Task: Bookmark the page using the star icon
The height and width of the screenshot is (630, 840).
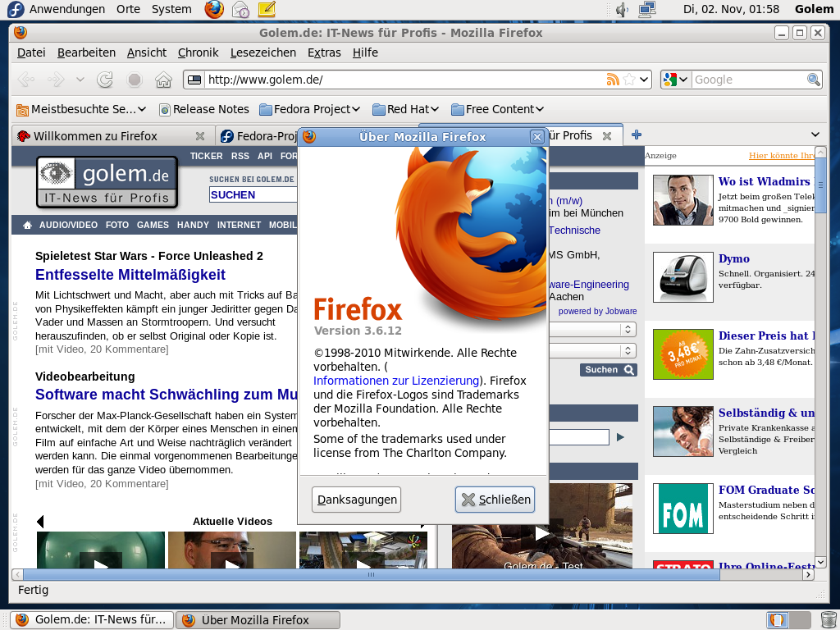Action: pyautogui.click(x=628, y=80)
